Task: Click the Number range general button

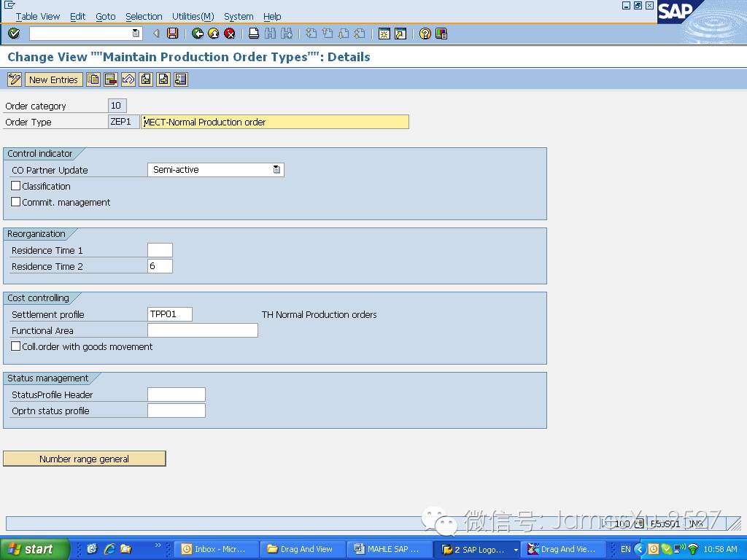Action: tap(85, 459)
